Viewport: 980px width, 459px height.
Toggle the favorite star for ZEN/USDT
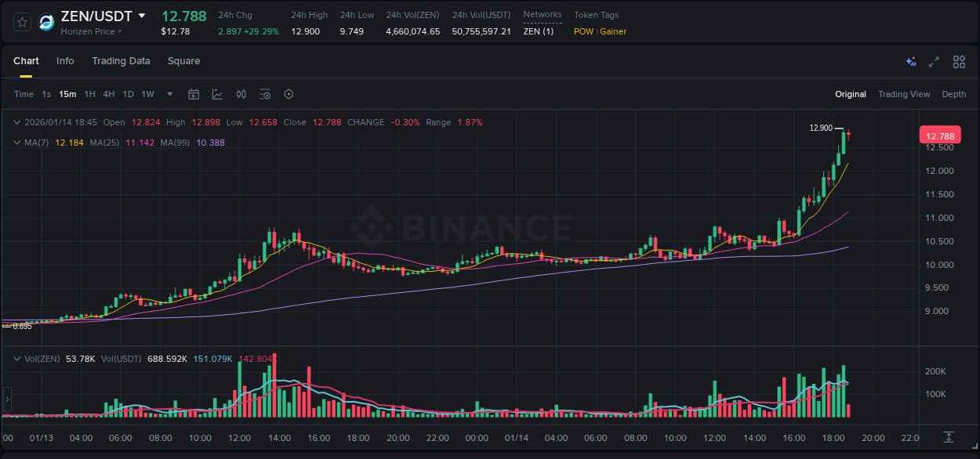click(21, 22)
